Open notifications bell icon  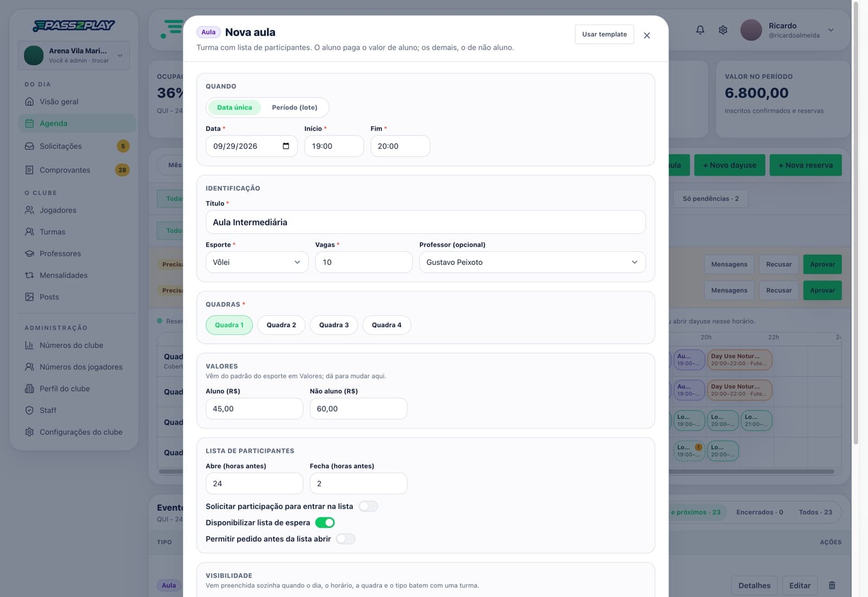pyautogui.click(x=700, y=30)
